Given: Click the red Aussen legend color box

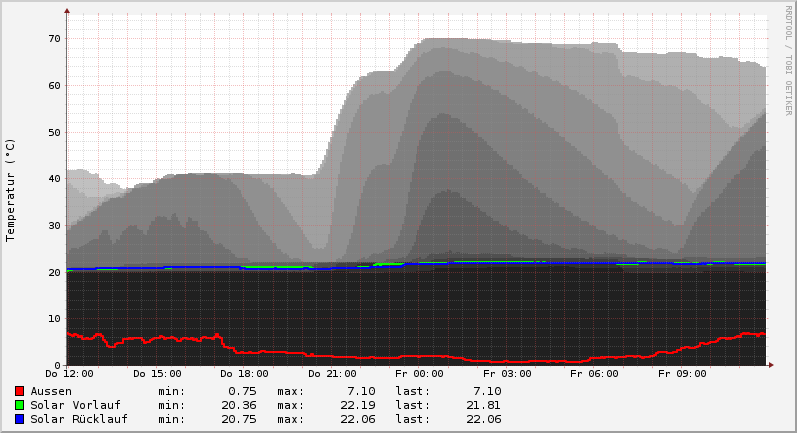Looking at the screenshot, I should (19, 391).
